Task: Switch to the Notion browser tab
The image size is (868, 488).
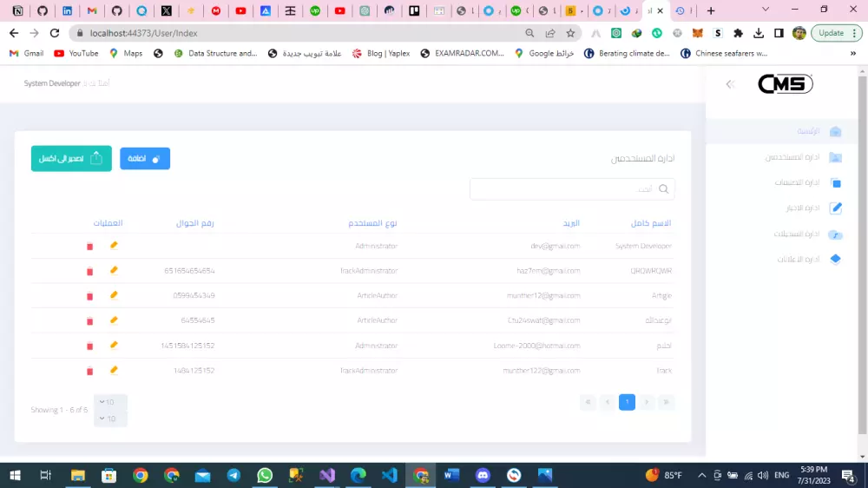Action: click(17, 10)
